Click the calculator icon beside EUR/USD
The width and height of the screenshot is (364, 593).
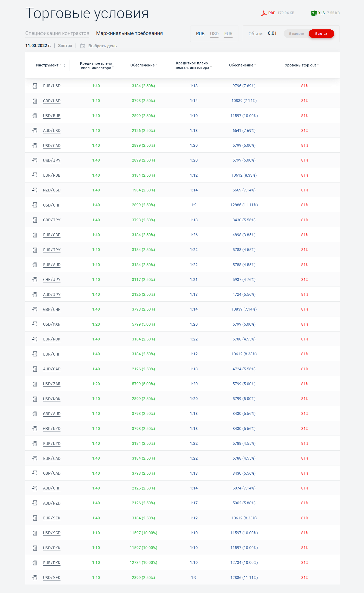[x=35, y=86]
